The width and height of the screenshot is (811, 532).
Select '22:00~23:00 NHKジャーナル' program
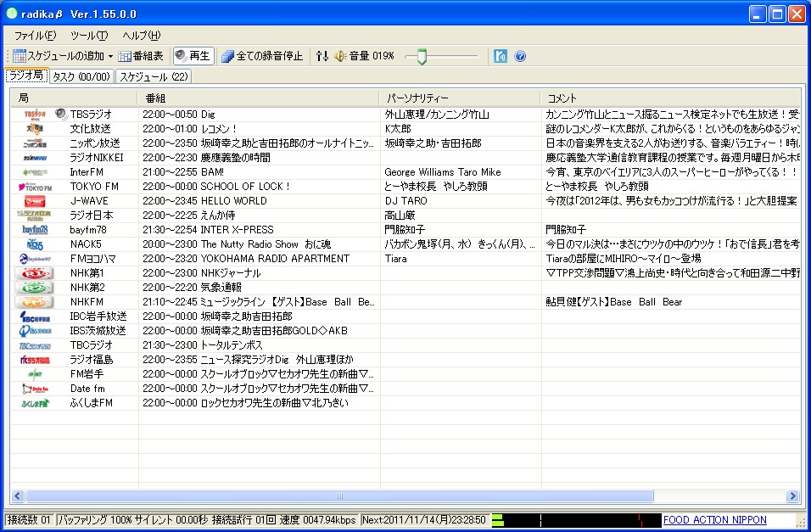click(202, 273)
